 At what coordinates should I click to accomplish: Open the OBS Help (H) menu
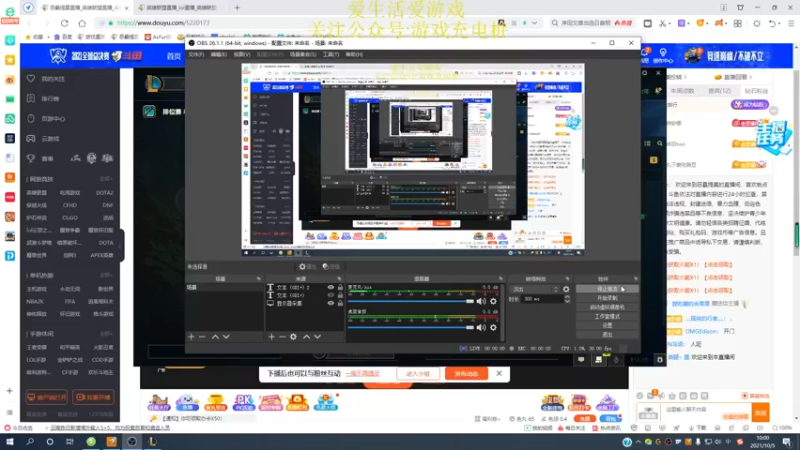coord(354,54)
